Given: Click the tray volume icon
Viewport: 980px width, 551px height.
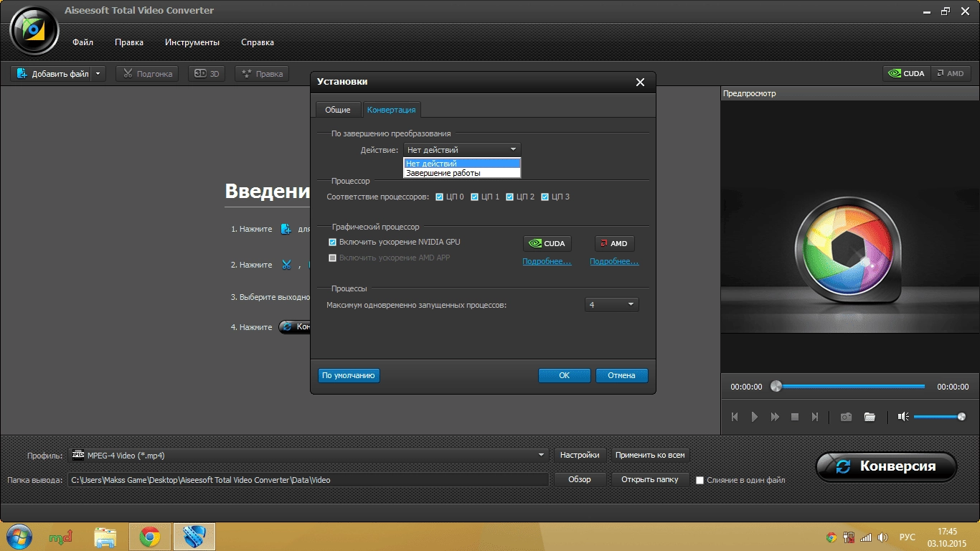Looking at the screenshot, I should tap(882, 537).
